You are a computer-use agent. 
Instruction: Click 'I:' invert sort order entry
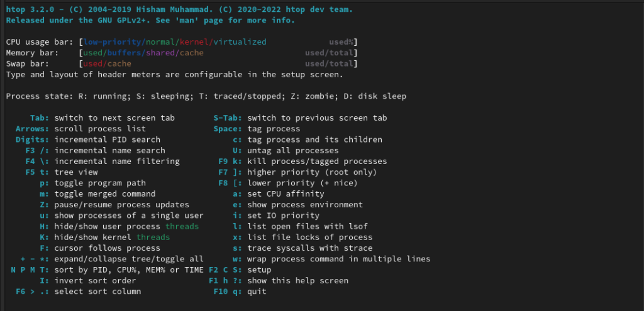(88, 281)
